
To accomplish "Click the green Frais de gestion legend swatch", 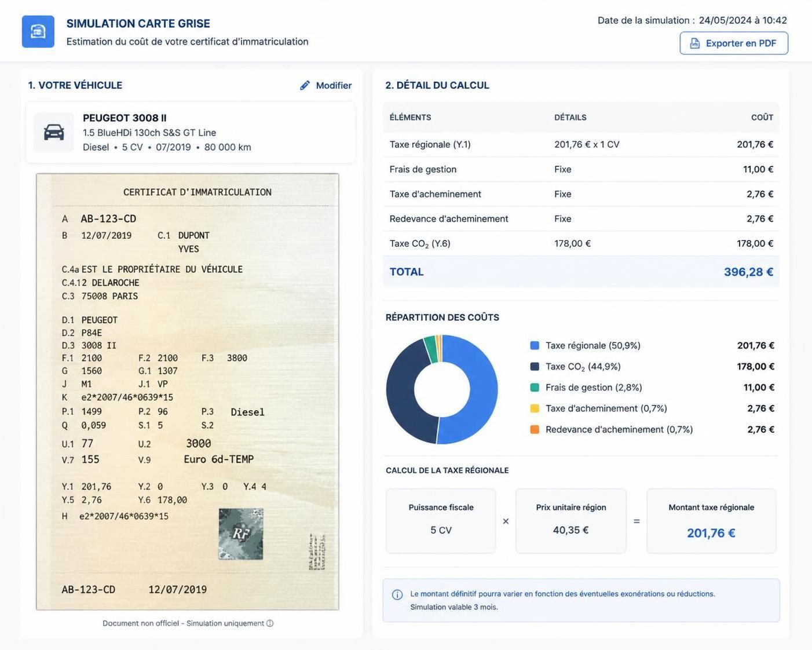I will click(535, 388).
